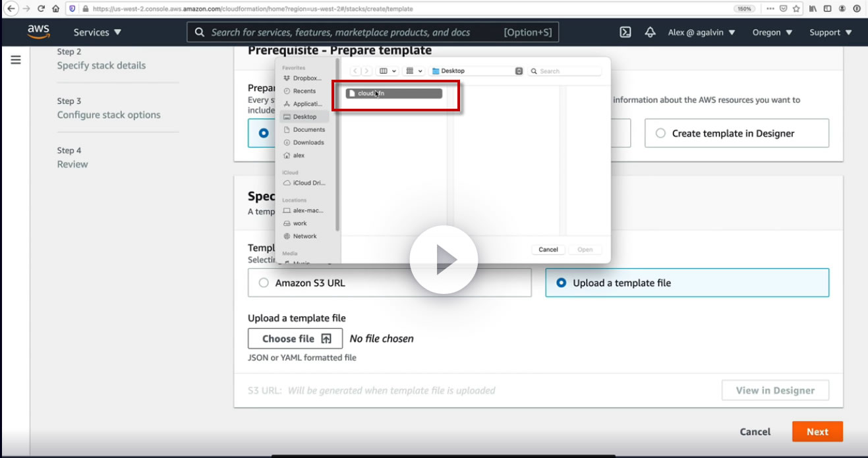Select Desktop in the dialog sidebar
Image resolution: width=868 pixels, height=458 pixels.
pos(304,117)
